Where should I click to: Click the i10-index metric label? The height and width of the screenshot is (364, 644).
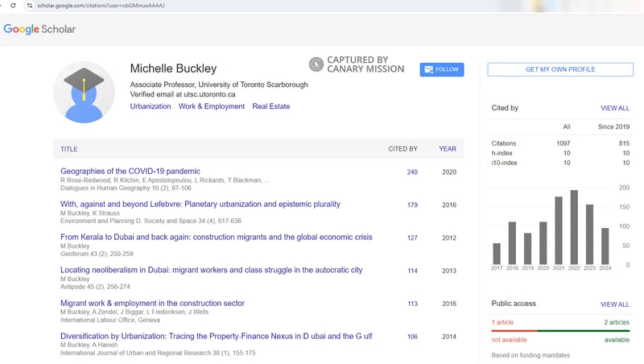click(x=505, y=163)
